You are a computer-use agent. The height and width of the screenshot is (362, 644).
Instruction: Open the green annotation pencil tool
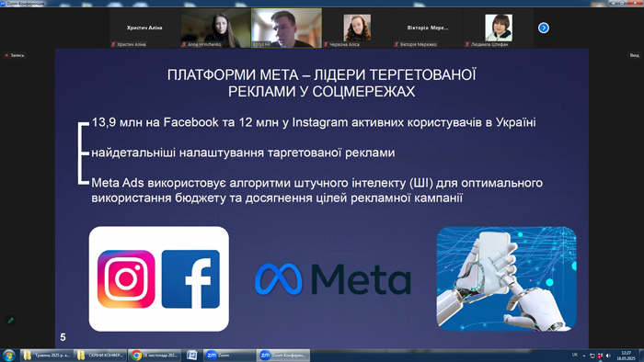point(11,320)
